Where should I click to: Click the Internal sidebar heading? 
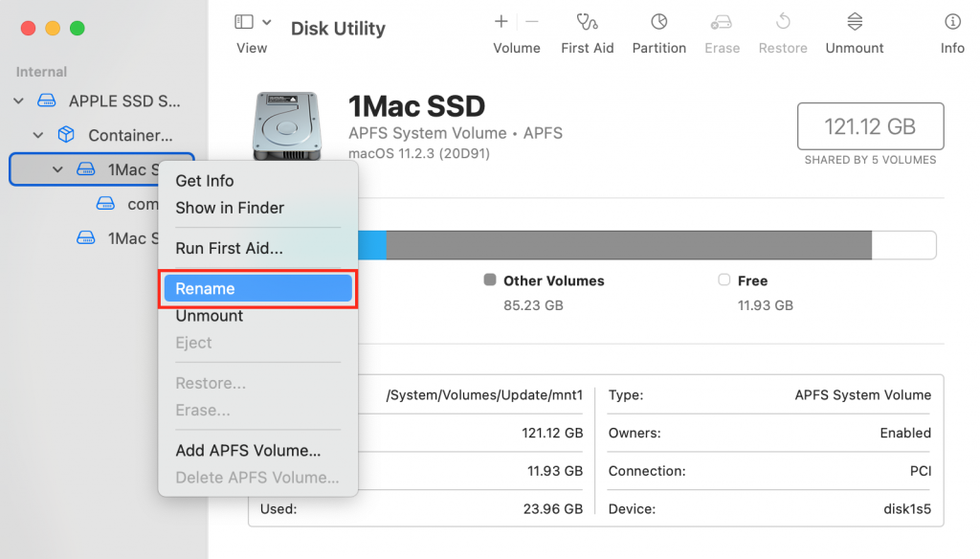click(41, 72)
